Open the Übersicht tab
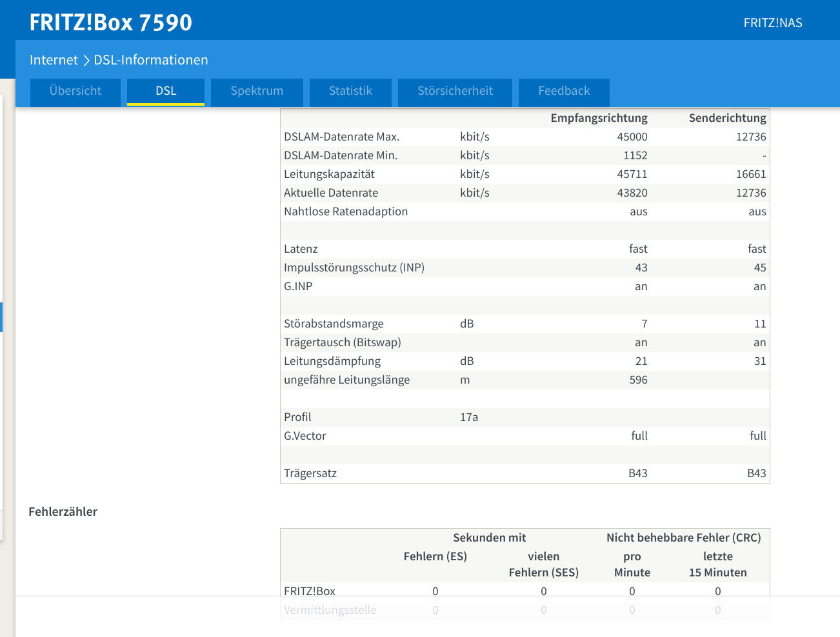Viewport: 840px width, 637px height. 75,92
